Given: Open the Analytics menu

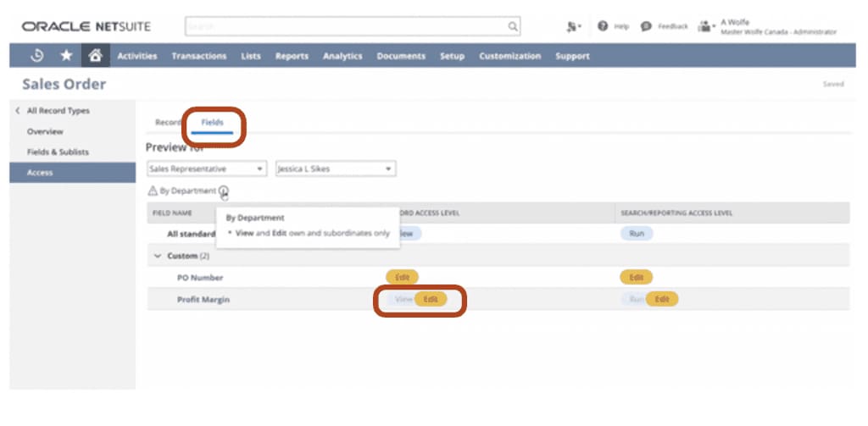Looking at the screenshot, I should coord(342,56).
